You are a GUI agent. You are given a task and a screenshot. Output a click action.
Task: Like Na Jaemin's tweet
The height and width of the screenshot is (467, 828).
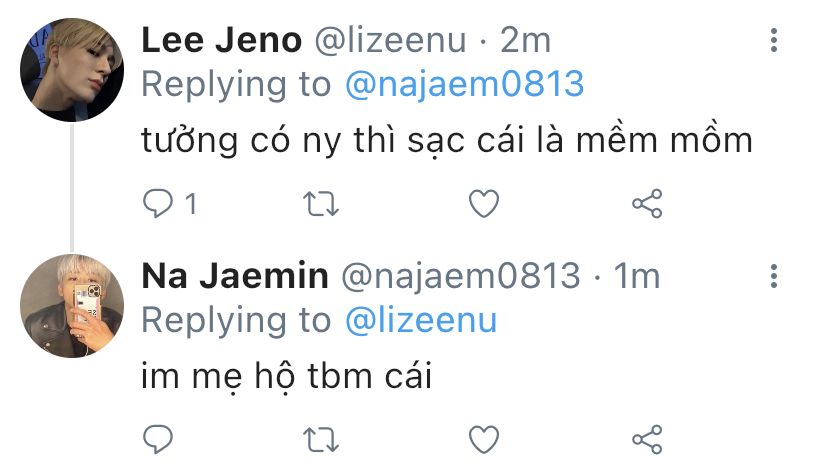[x=484, y=440]
